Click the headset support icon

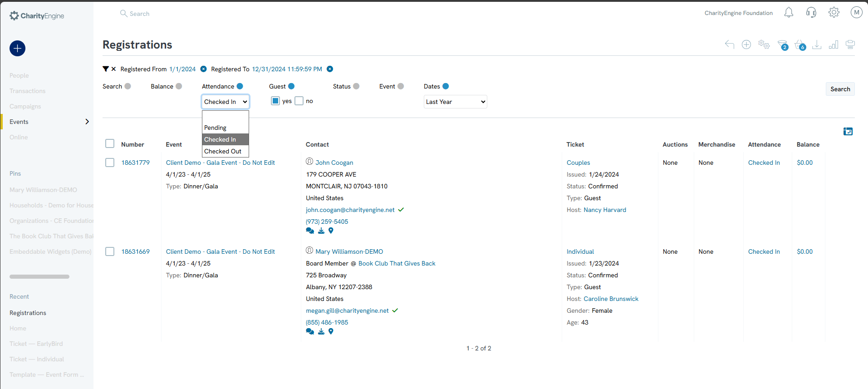[811, 13]
